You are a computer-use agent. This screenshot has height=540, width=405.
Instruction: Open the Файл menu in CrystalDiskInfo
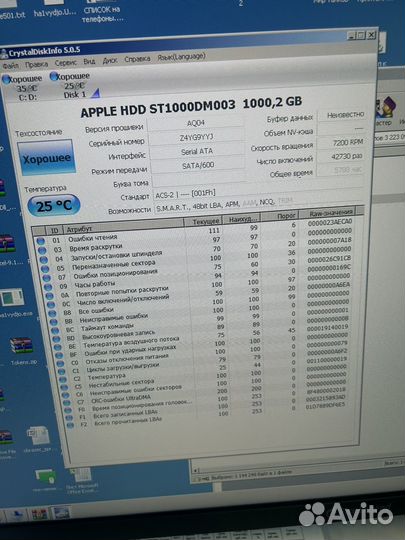10,65
